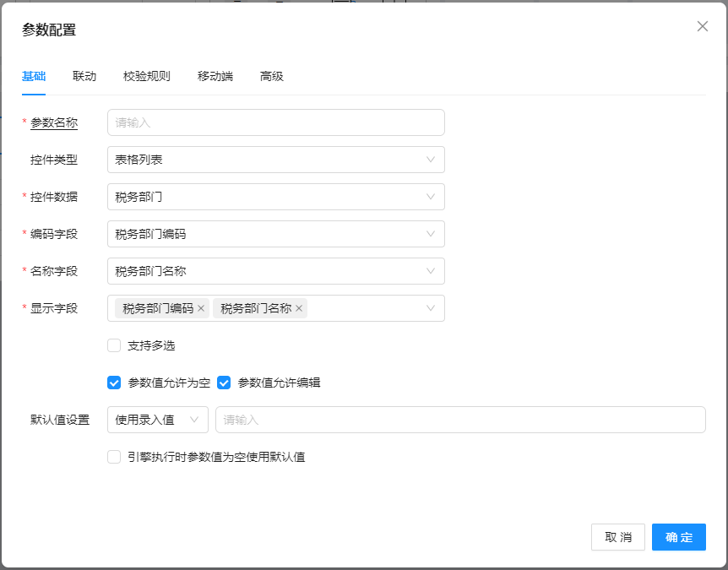The image size is (728, 570).
Task: Click the 显示字段 dropdown chevron icon
Action: (x=431, y=308)
